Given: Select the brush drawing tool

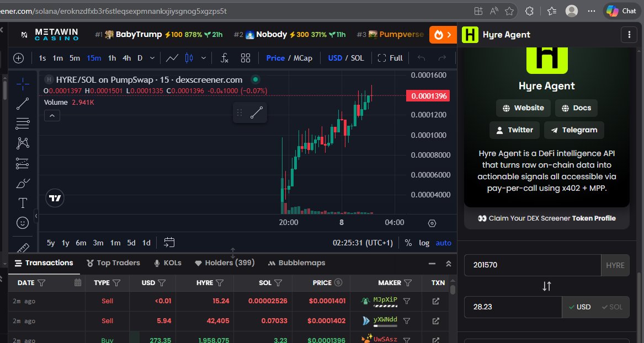Looking at the screenshot, I should point(23,183).
